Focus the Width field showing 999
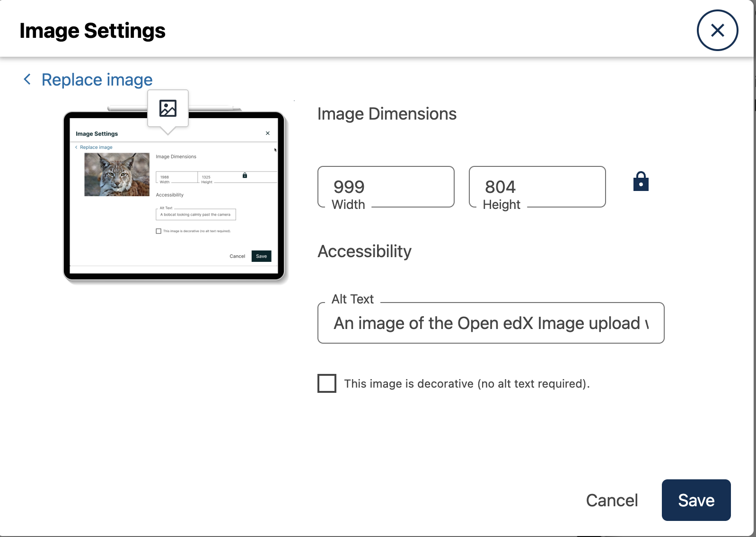 [x=386, y=186]
